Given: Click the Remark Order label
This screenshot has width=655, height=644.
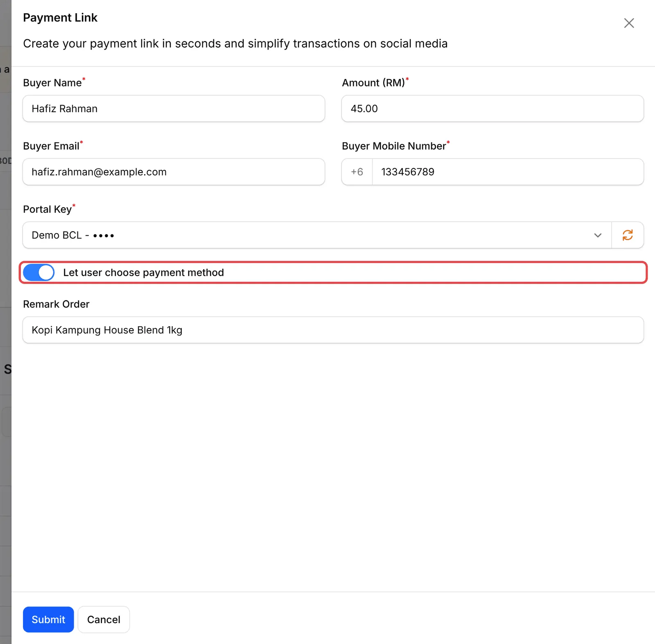Looking at the screenshot, I should pos(56,304).
